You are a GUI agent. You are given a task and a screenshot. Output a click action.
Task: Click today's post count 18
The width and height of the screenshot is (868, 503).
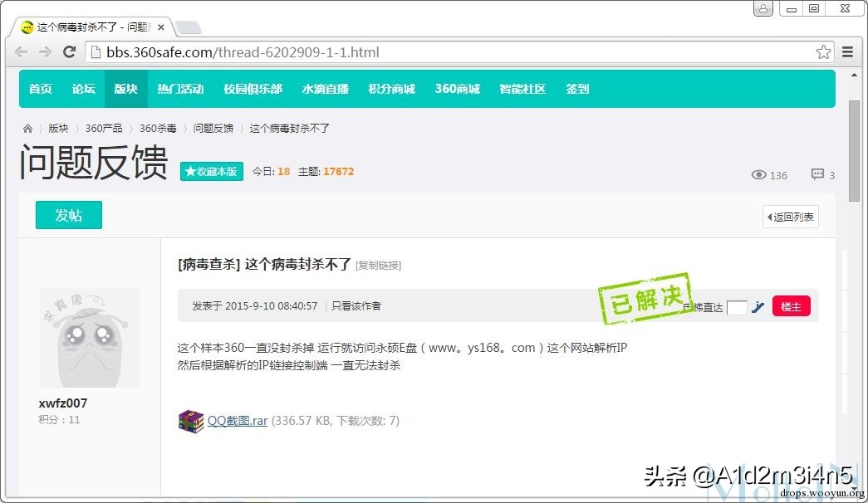284,172
